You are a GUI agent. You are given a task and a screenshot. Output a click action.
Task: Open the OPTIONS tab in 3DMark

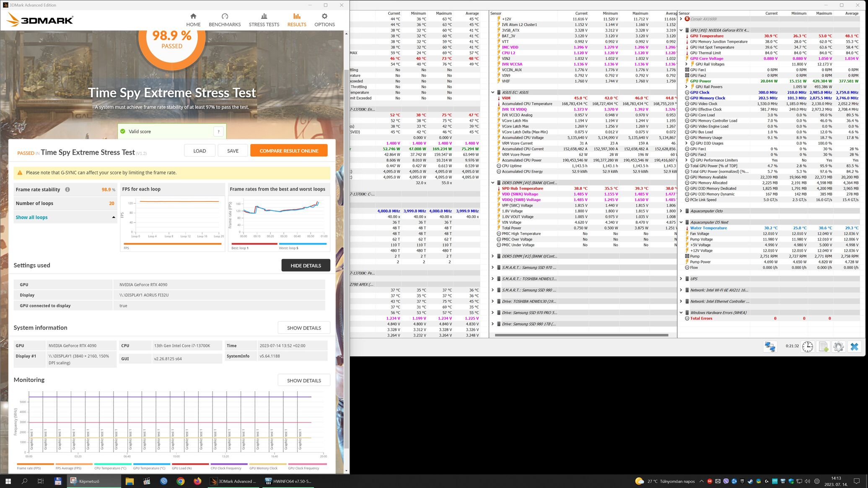tap(324, 20)
